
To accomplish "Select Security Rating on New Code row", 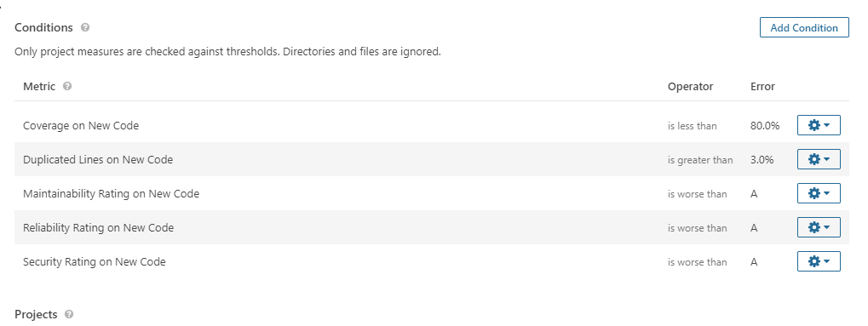I will click(x=431, y=262).
